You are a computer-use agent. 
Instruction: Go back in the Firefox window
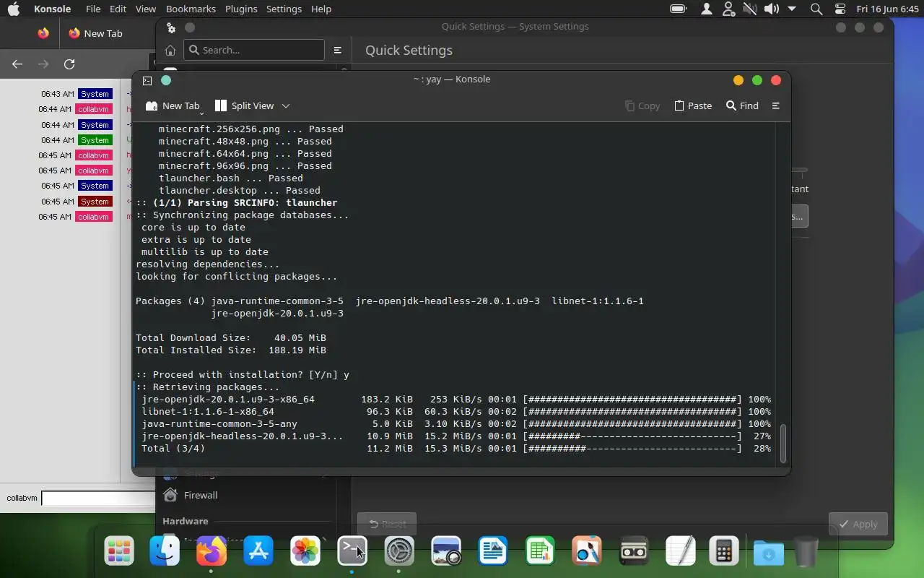(17, 64)
